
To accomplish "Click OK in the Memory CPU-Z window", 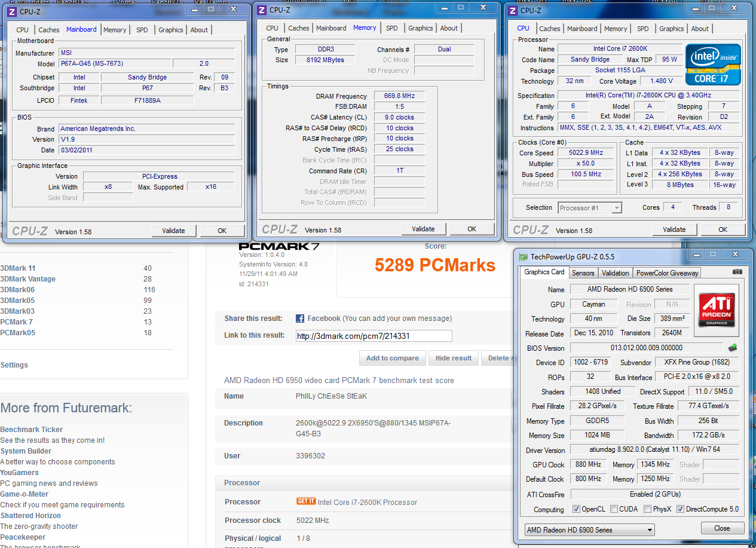I will (472, 229).
